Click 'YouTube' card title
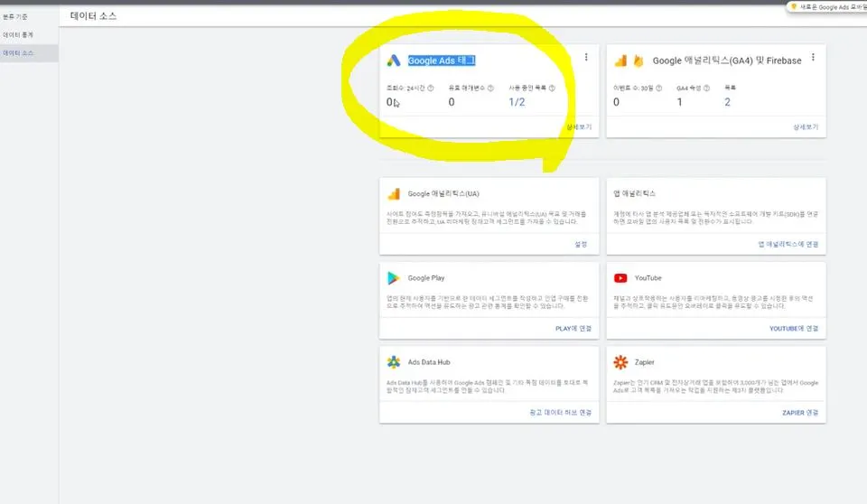This screenshot has width=867, height=504. 648,277
